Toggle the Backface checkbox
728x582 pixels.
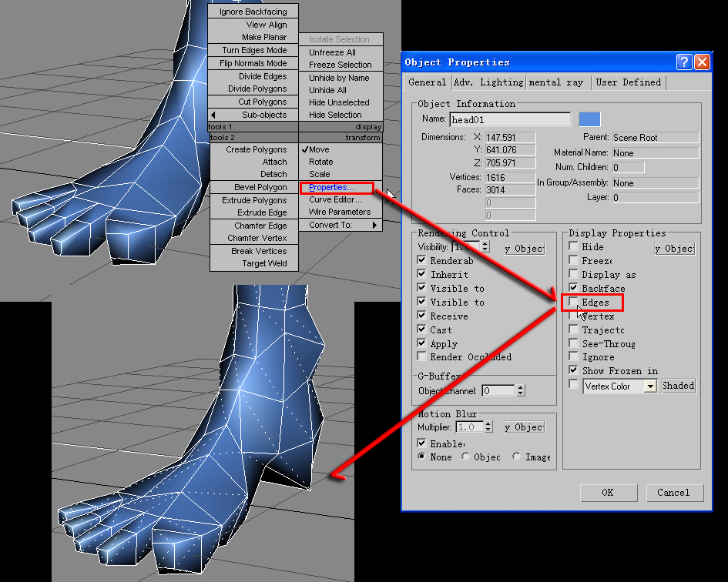coord(573,288)
